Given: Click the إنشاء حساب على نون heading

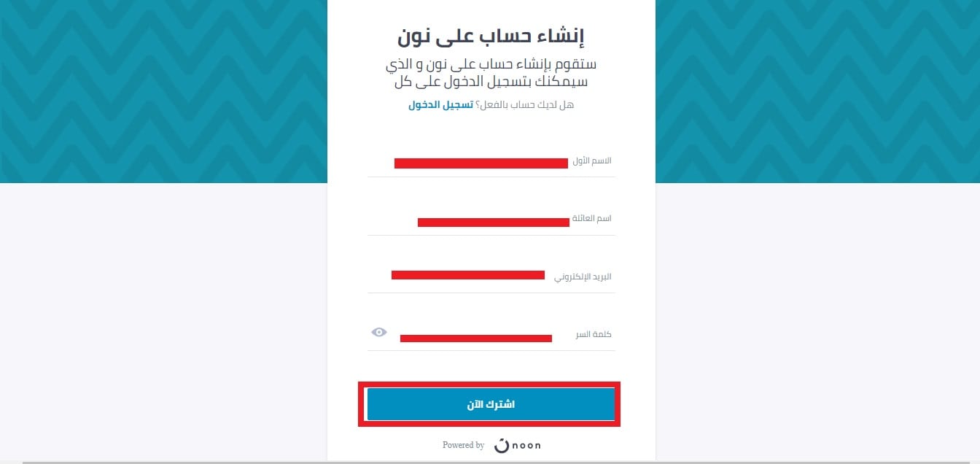Looking at the screenshot, I should tap(491, 35).
